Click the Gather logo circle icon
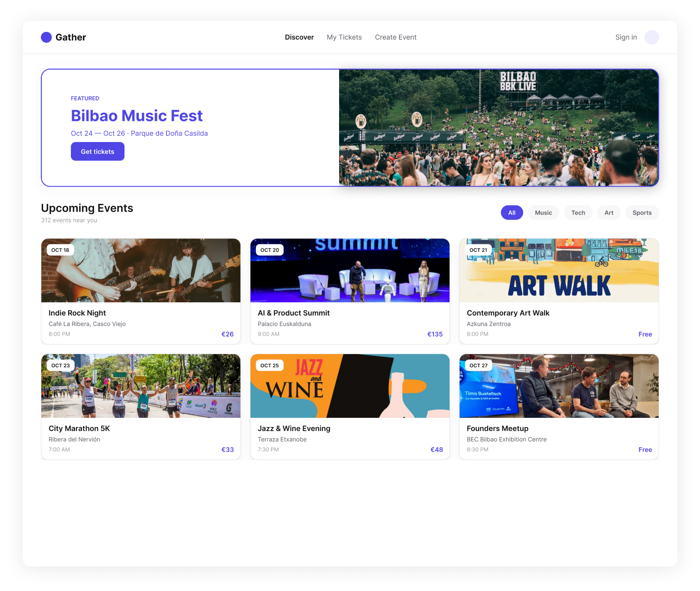700x591 pixels. pos(46,37)
